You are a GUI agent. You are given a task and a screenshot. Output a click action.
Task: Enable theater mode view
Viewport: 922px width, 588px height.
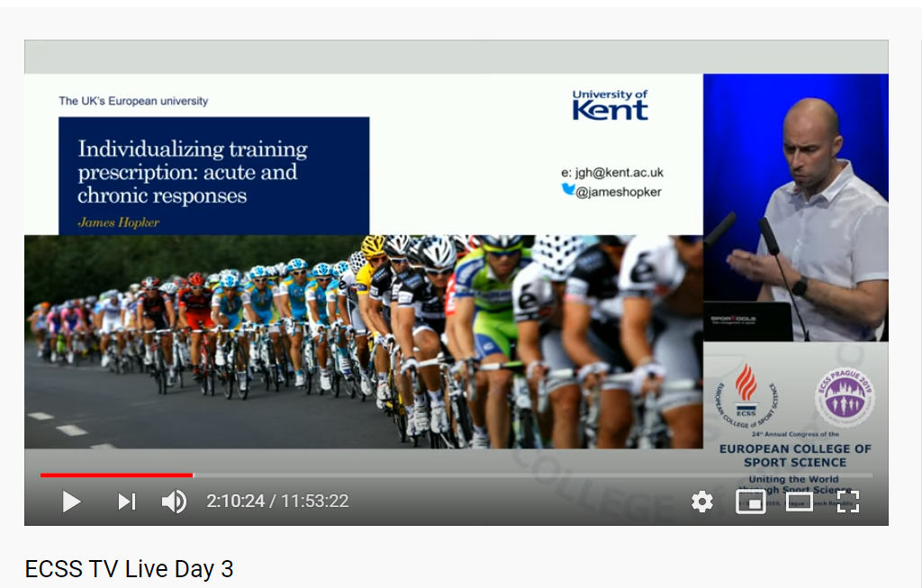pos(800,502)
